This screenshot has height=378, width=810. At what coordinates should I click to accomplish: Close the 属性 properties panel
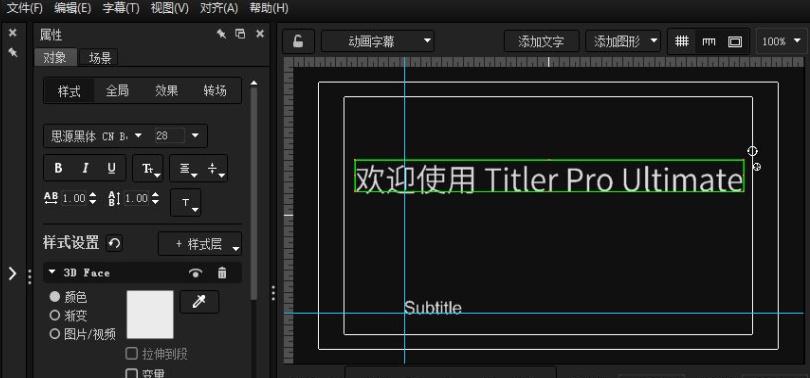[x=260, y=34]
